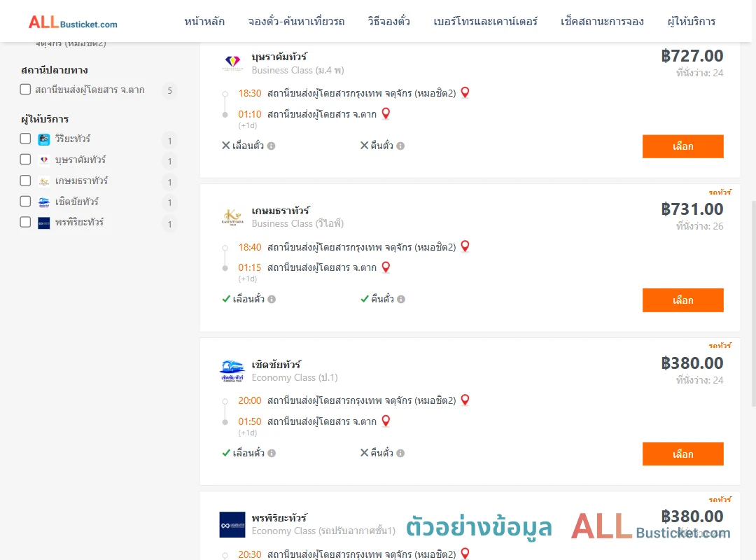Show เลื่อนตั๋ว info icon for เชิดชัยทัวร์
Viewport: 756px width, 560px height.
pyautogui.click(x=272, y=453)
